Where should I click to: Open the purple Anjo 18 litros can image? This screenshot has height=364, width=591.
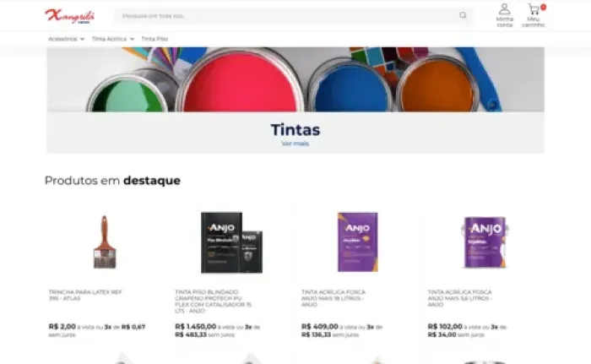point(358,242)
